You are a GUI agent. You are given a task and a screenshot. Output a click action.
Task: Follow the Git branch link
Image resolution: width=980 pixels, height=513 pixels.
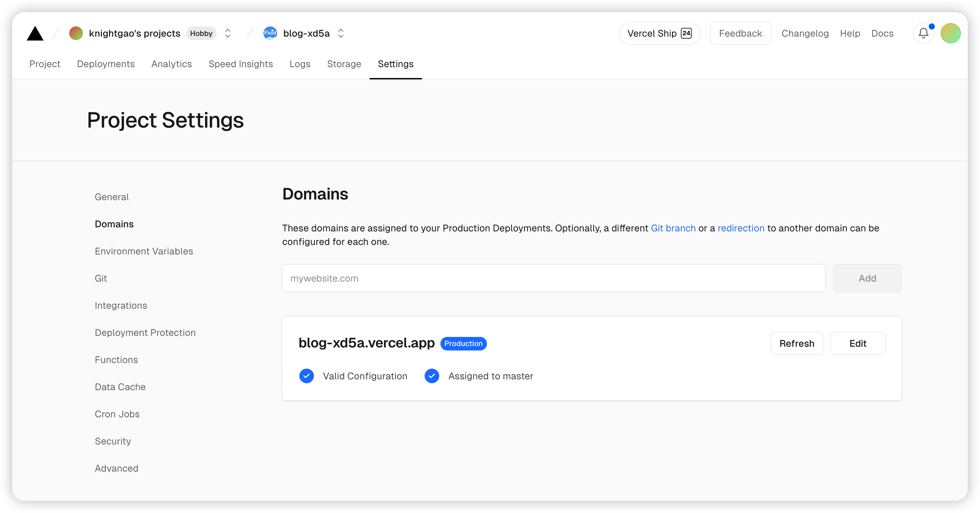tap(673, 228)
